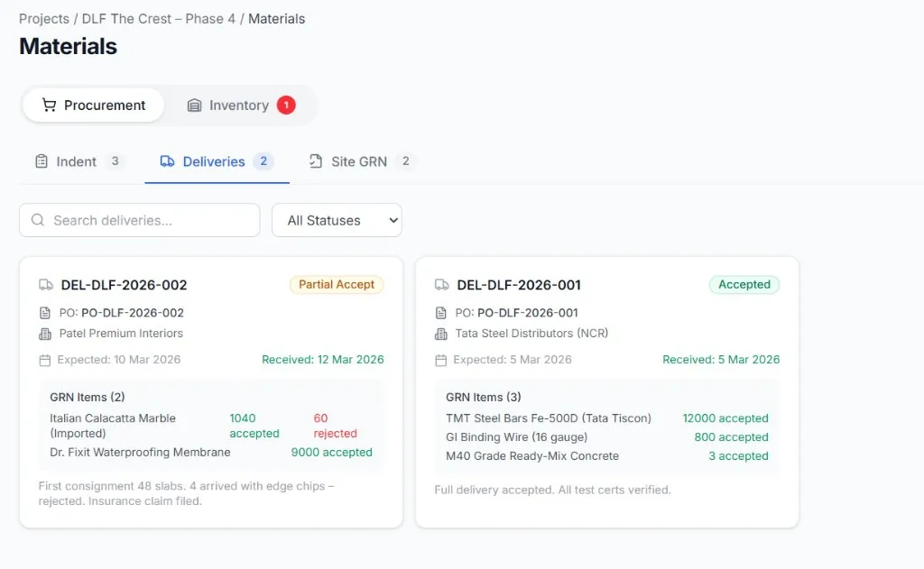Viewport: 924px width, 569px height.
Task: Click the 1040 accepted quantity
Action: click(254, 426)
